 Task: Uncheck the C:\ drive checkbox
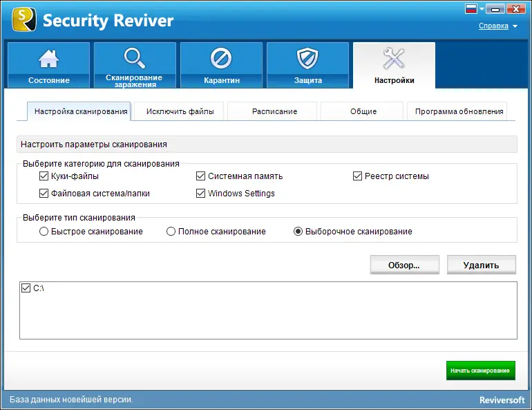[26, 288]
